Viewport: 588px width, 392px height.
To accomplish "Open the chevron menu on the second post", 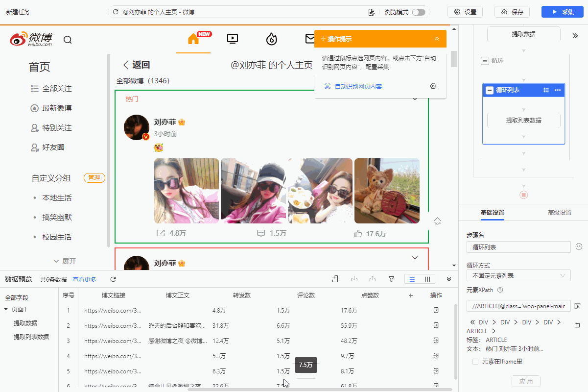I will tap(415, 258).
